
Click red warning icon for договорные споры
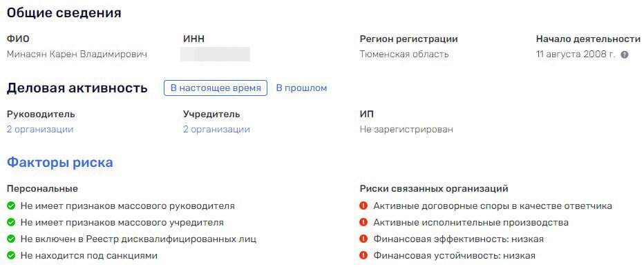click(x=363, y=206)
